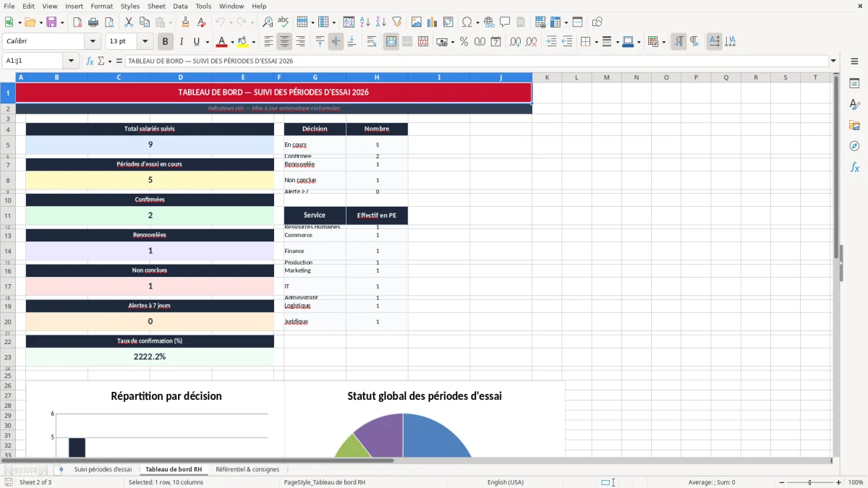Click the AutoFilter funnel icon
Screen dimensions: 868x488
click(x=397, y=22)
